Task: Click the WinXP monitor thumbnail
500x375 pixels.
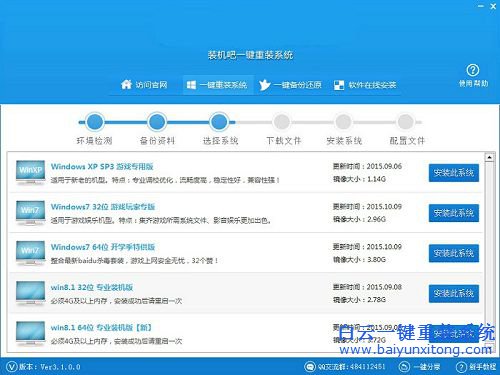Action: coord(30,172)
